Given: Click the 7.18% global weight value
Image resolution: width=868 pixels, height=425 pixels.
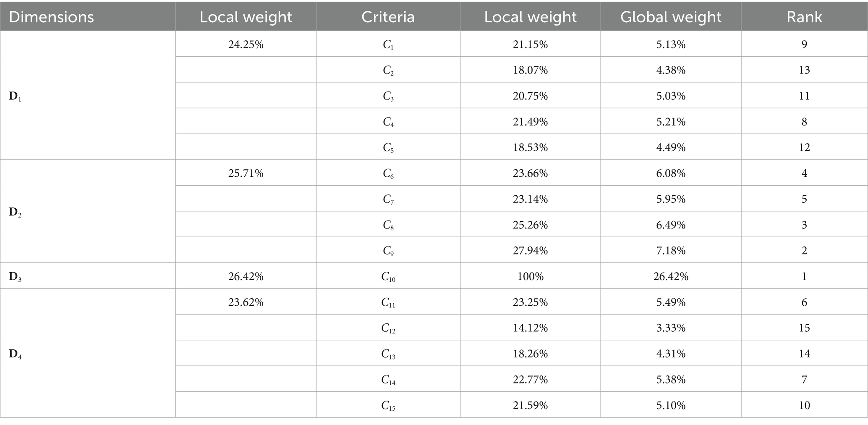Looking at the screenshot, I should [671, 251].
